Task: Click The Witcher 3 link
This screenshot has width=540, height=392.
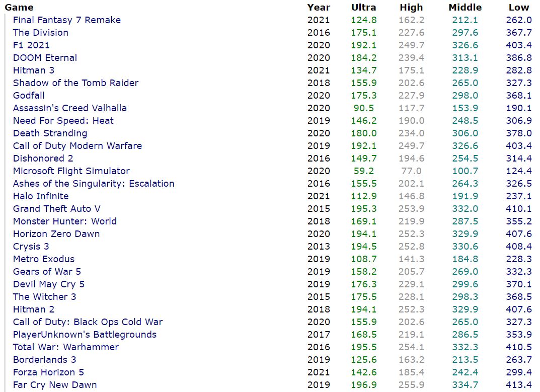Action: coord(44,297)
